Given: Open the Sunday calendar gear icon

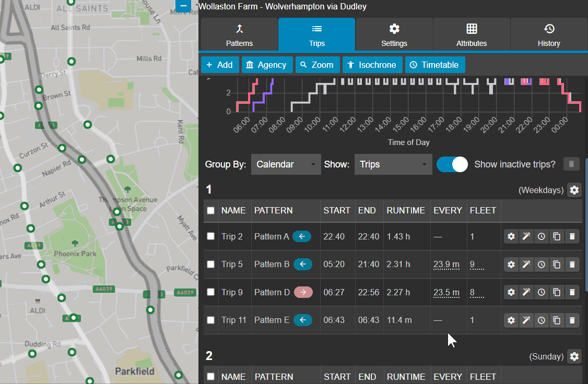Looking at the screenshot, I should point(574,356).
